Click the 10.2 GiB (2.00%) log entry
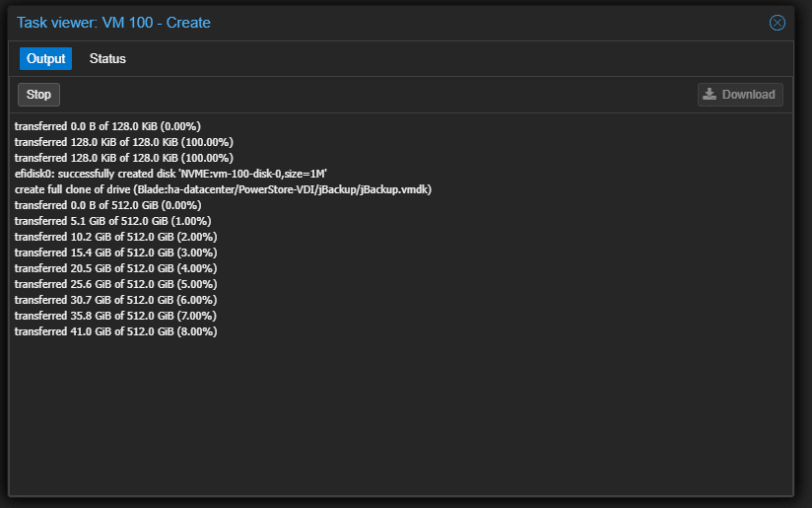This screenshot has height=508, width=812. coord(115,237)
